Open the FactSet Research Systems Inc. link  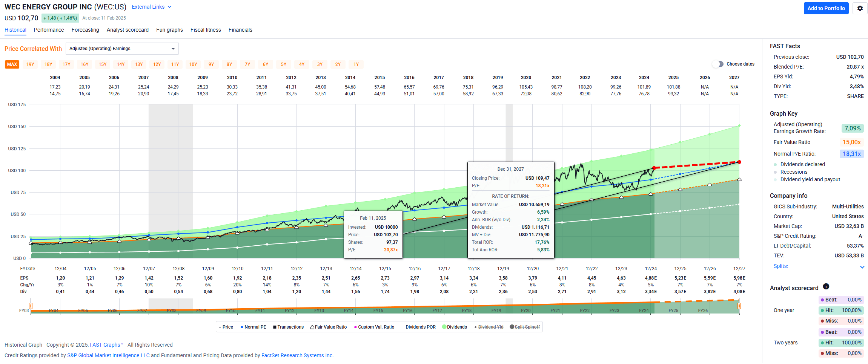297,355
